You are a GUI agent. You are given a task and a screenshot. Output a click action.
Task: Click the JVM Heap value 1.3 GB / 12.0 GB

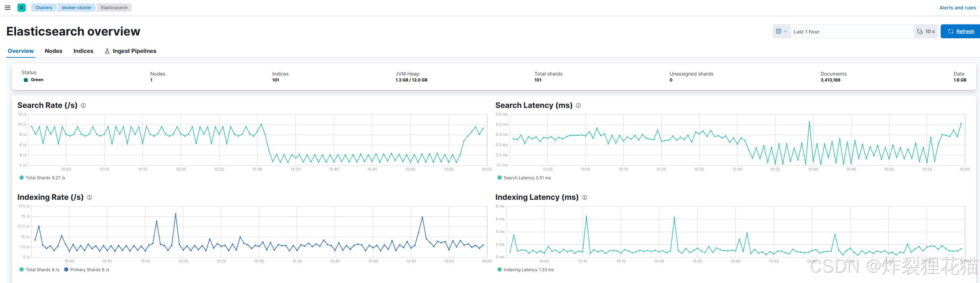pyautogui.click(x=411, y=80)
